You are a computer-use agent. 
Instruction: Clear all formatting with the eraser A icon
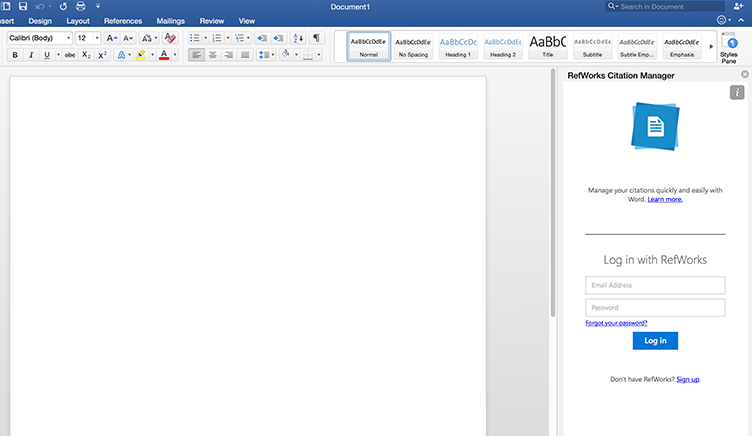click(169, 38)
